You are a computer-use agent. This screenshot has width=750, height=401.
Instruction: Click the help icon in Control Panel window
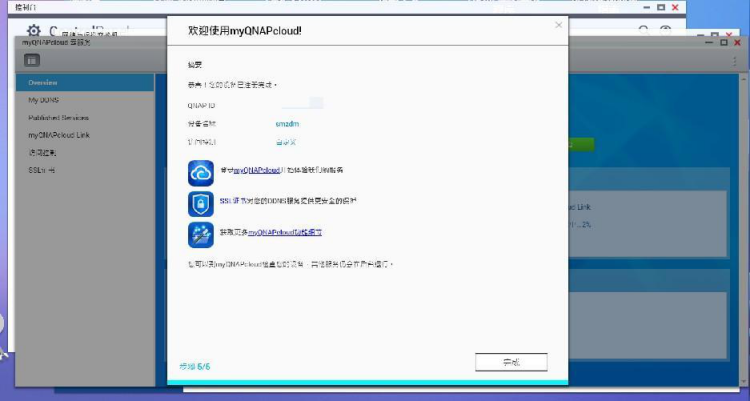(665, 31)
